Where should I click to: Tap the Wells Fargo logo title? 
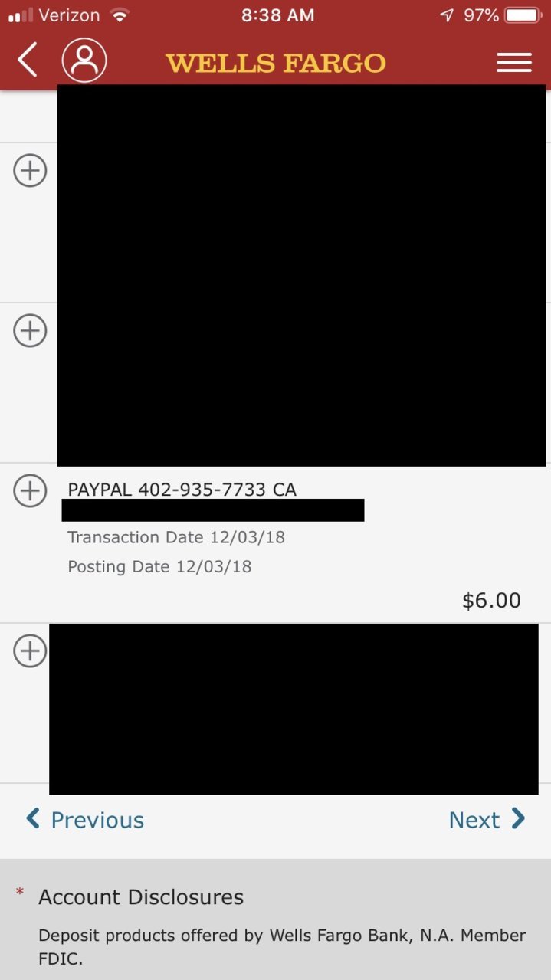click(275, 63)
